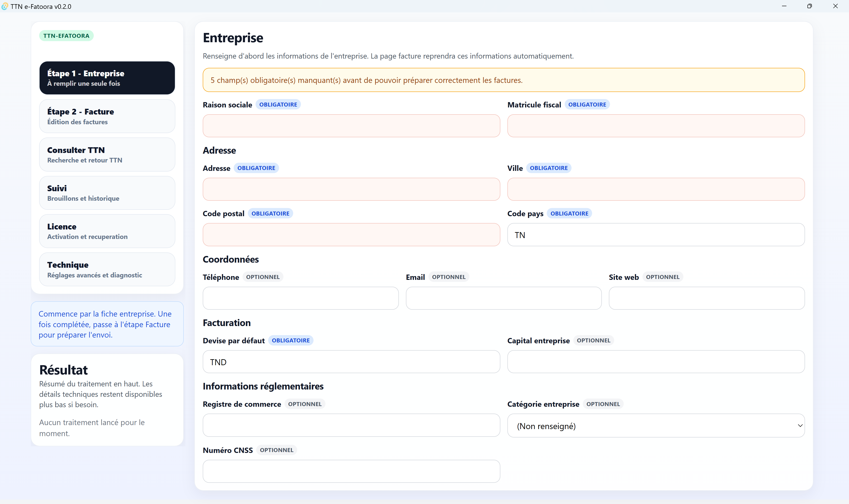
Task: Open Étape 1 - Entreprise step
Action: coord(107,78)
